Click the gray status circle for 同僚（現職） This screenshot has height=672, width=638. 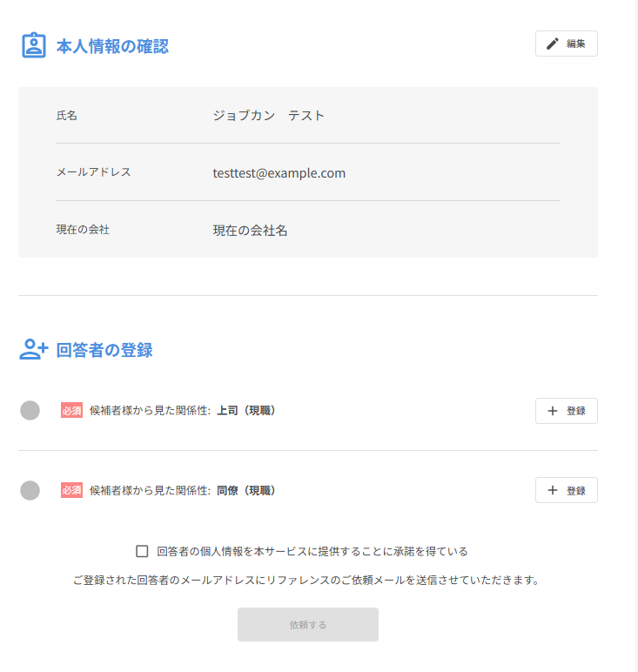(30, 491)
